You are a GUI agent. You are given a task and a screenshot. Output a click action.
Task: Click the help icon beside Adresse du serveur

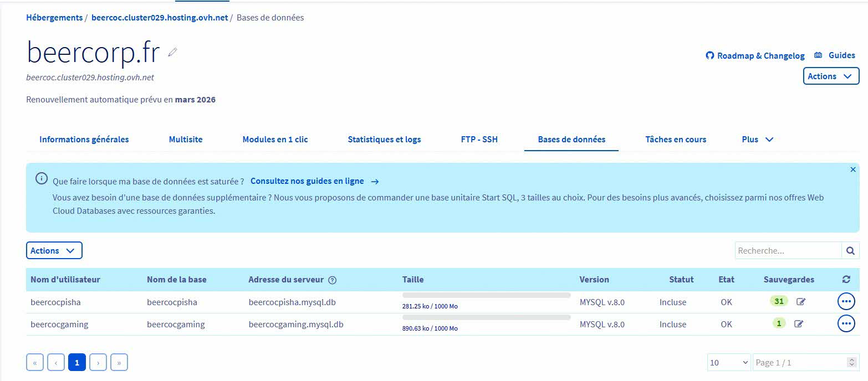tap(333, 280)
